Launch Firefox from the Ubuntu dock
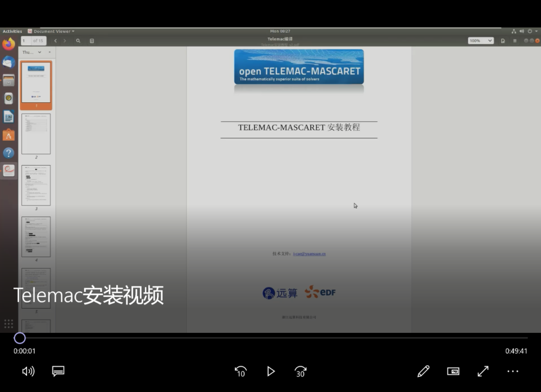The width and height of the screenshot is (541, 392). pos(9,44)
